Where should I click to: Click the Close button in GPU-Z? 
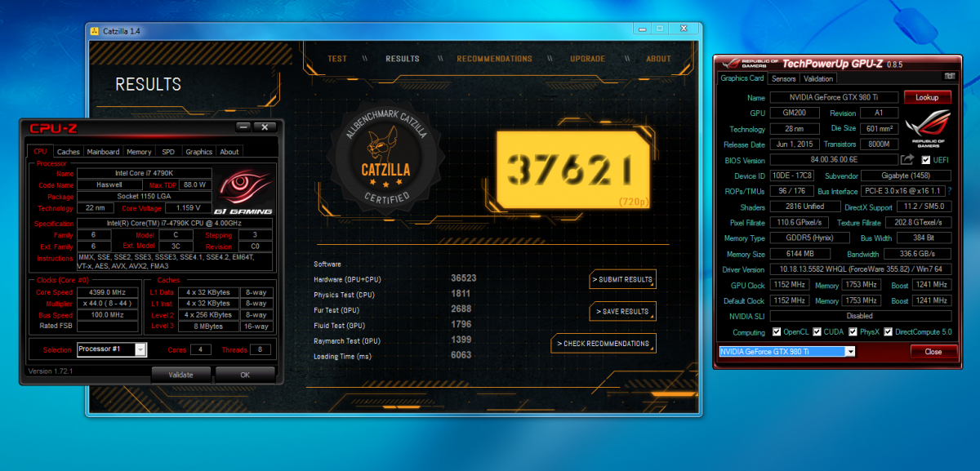pyautogui.click(x=933, y=352)
